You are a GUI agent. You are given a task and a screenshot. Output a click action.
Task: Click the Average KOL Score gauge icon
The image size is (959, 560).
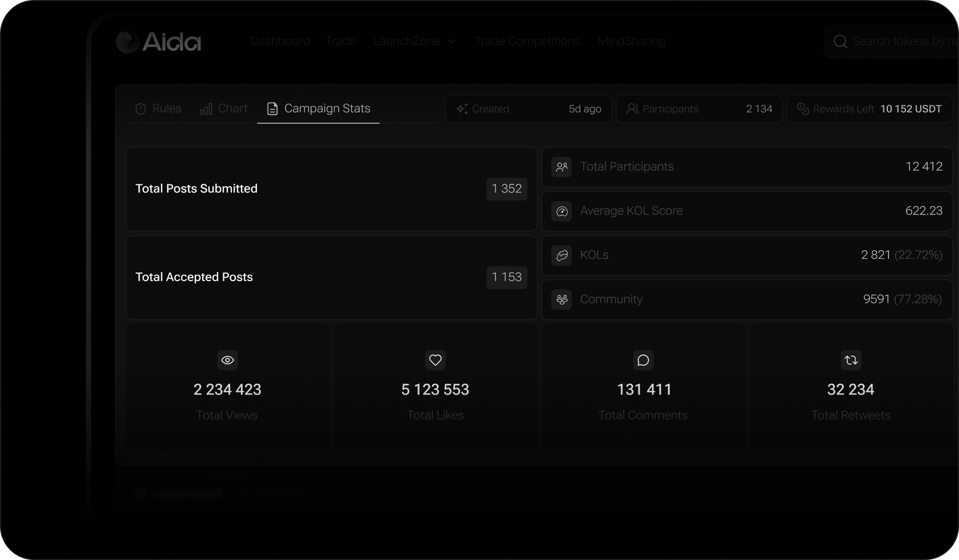562,211
